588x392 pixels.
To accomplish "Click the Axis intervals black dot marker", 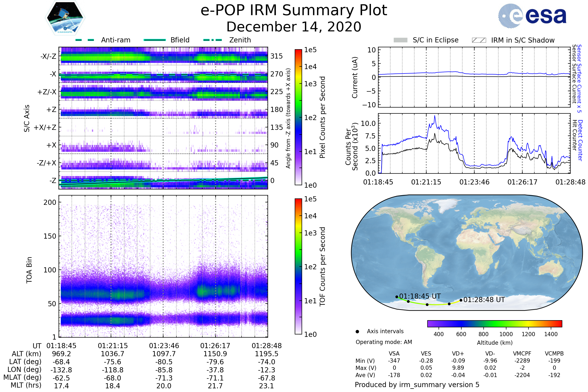I will (x=357, y=331).
